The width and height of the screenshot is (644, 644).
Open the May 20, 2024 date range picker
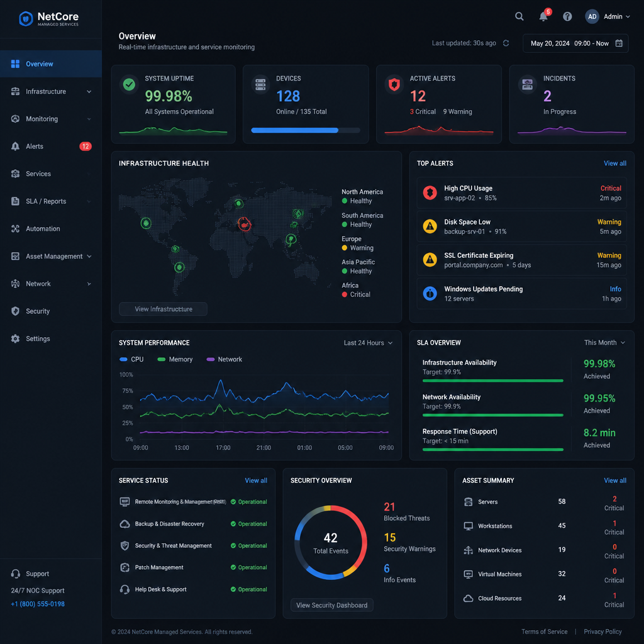(x=575, y=43)
